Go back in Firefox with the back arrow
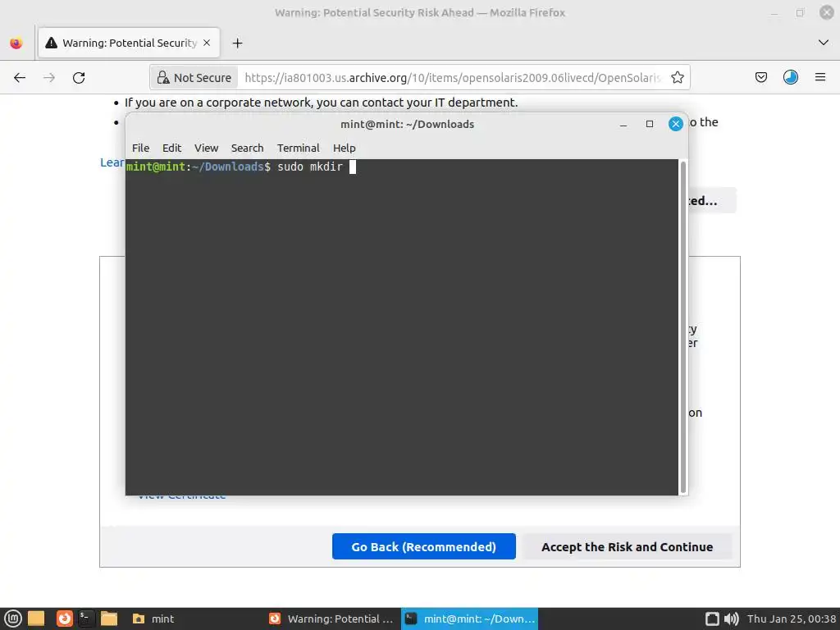 [x=20, y=78]
